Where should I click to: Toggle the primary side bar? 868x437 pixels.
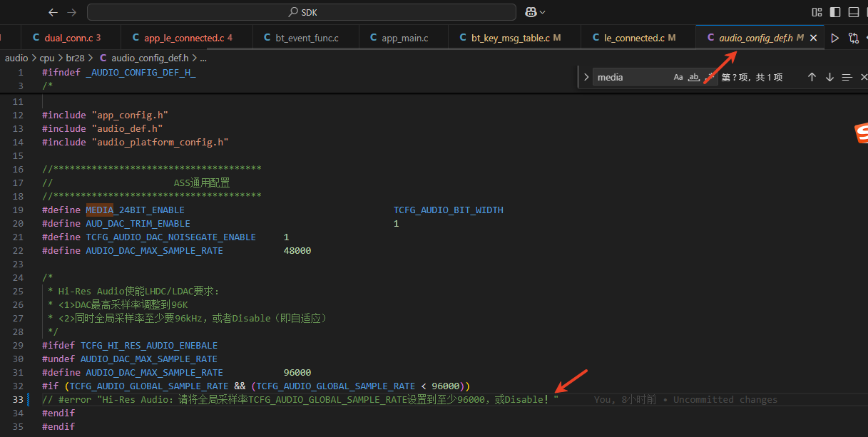point(835,12)
